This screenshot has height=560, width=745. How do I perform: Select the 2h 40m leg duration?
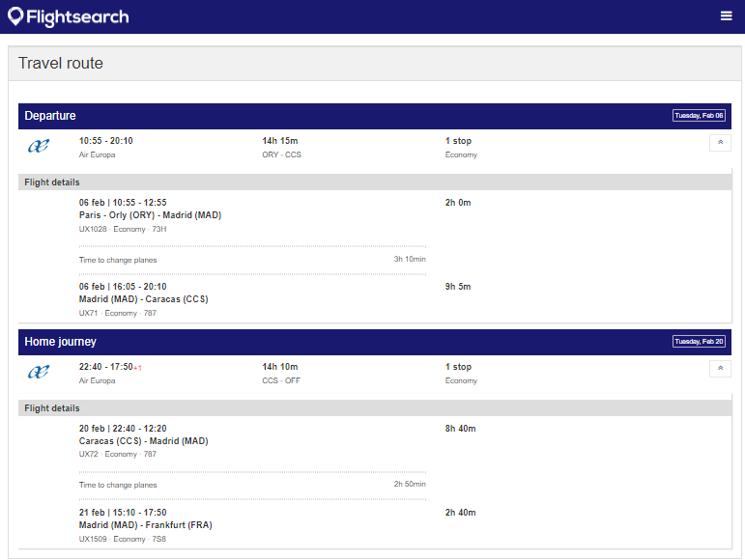point(460,512)
